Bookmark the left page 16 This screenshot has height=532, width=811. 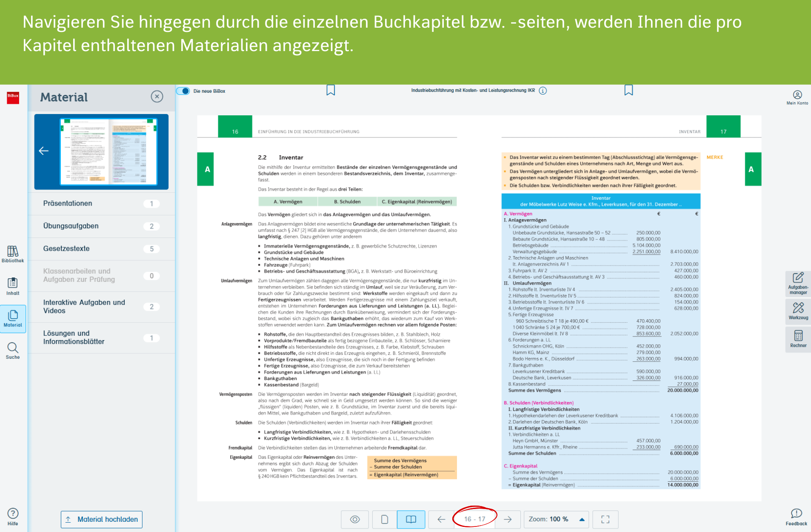pyautogui.click(x=331, y=90)
